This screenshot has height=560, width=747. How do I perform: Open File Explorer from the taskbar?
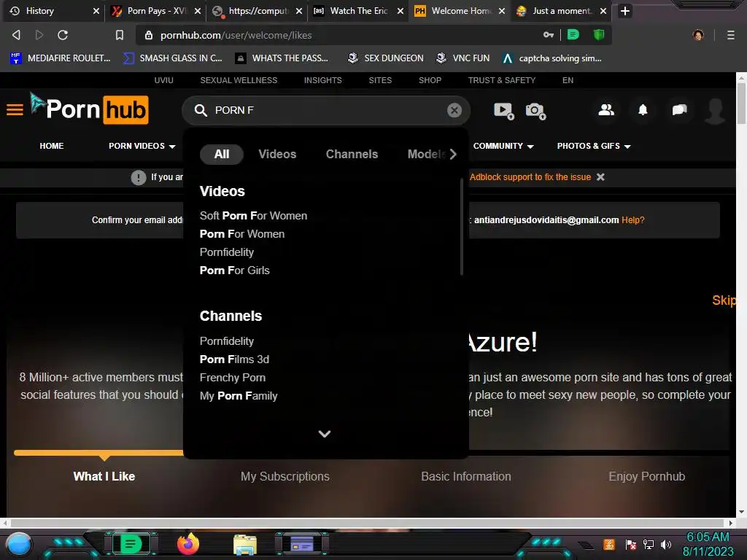pos(245,545)
